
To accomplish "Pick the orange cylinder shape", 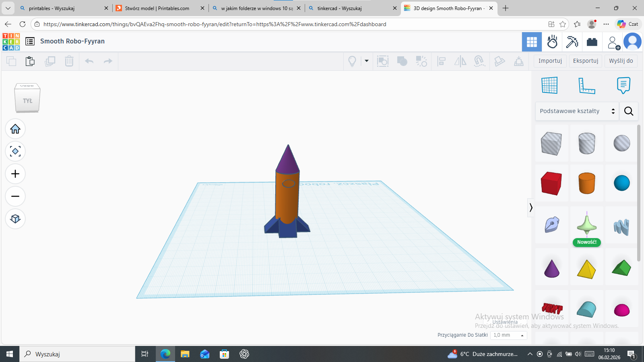I will coord(586,183).
